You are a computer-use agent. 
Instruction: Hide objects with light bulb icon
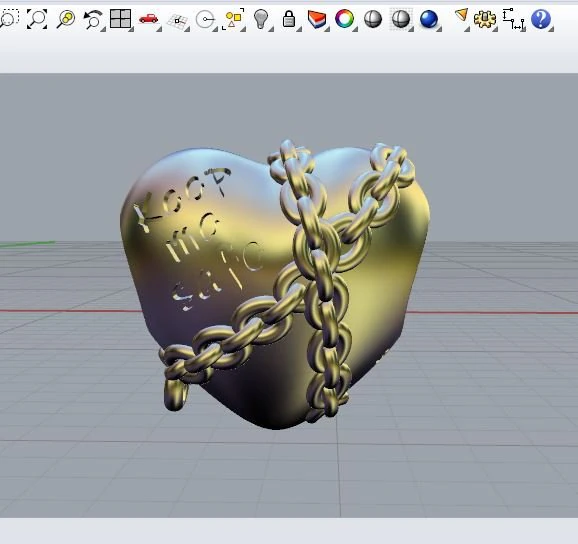click(x=261, y=19)
